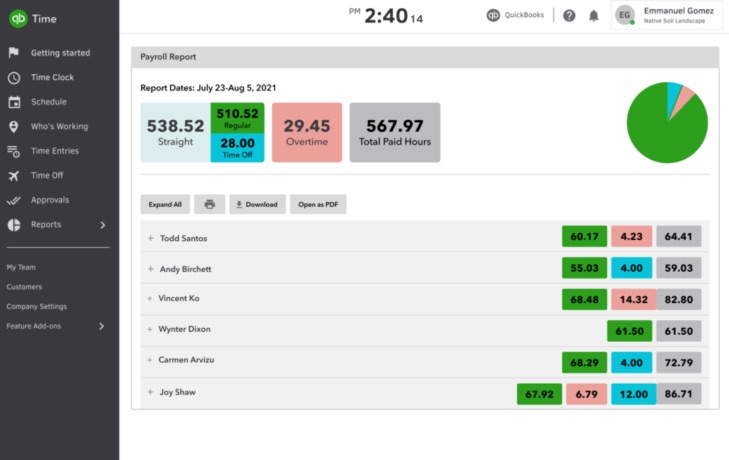The image size is (729, 460).
Task: Click the Time Off airplane icon
Action: [13, 175]
